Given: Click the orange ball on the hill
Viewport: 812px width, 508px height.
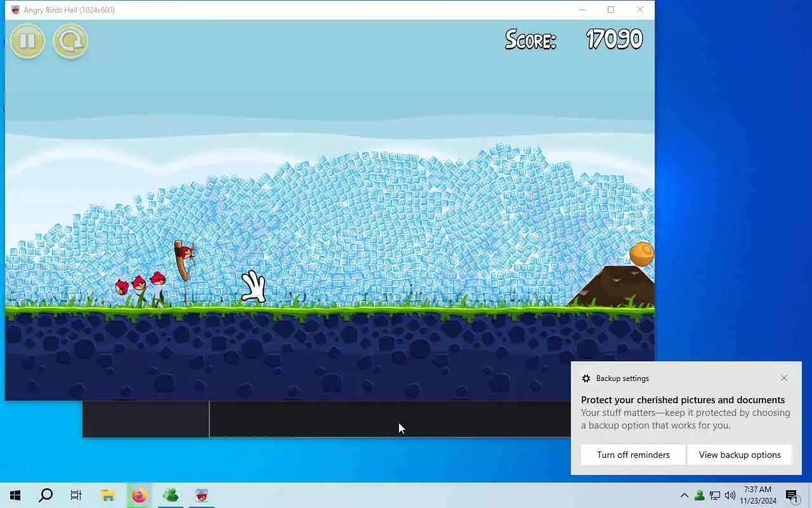Looking at the screenshot, I should pos(641,254).
